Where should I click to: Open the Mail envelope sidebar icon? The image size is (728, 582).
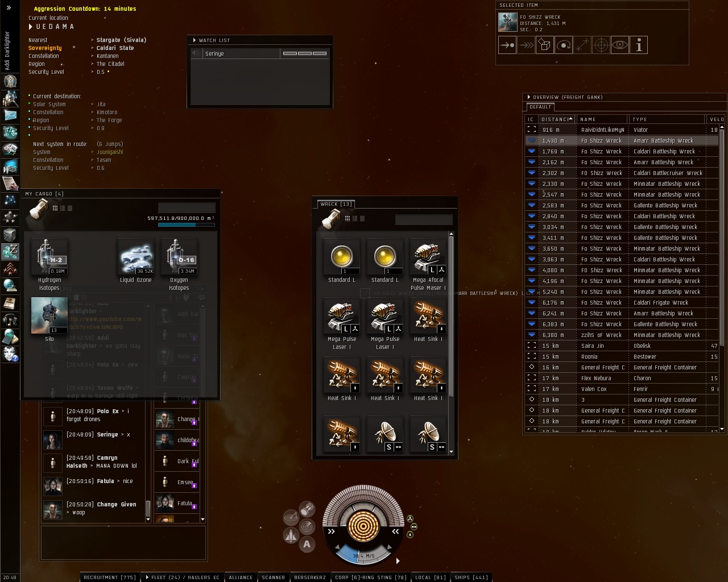10,115
